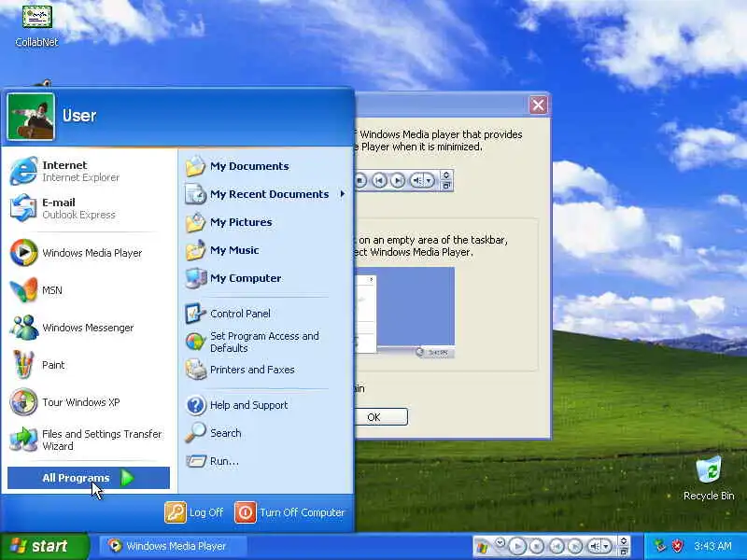
Task: Restore Windows Media Player from taskbar toolbar
Action: click(624, 552)
